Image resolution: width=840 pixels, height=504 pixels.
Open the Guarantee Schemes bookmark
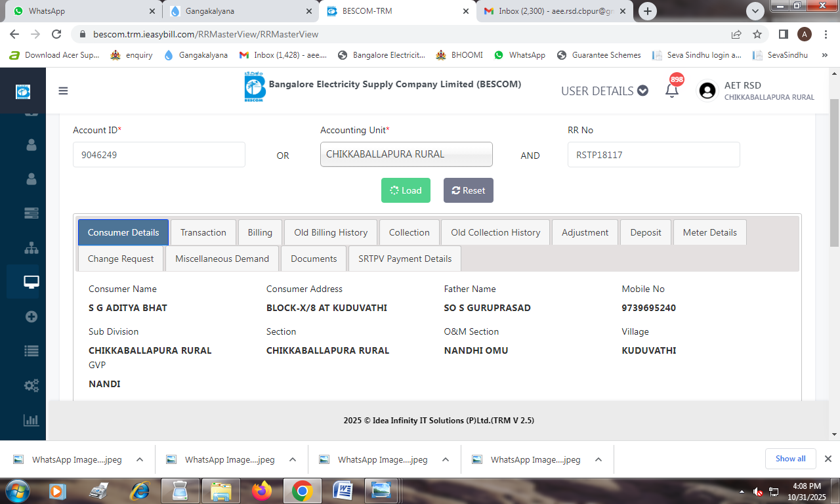click(598, 55)
